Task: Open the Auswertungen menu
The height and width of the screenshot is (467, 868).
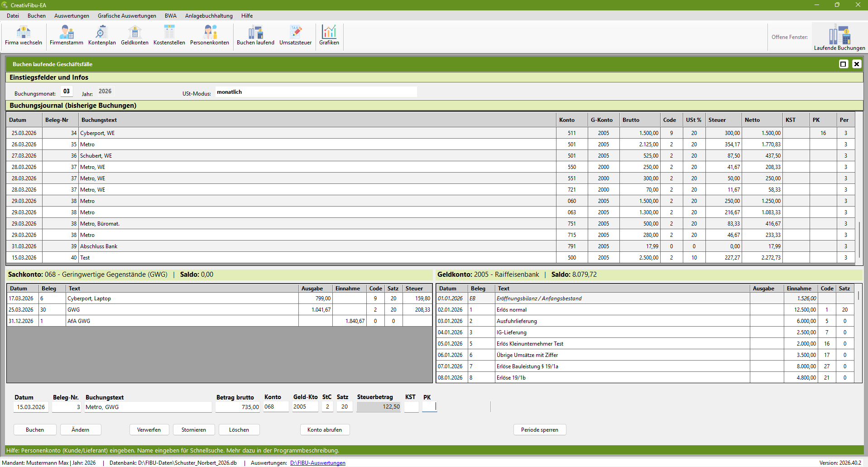Action: pyautogui.click(x=72, y=15)
